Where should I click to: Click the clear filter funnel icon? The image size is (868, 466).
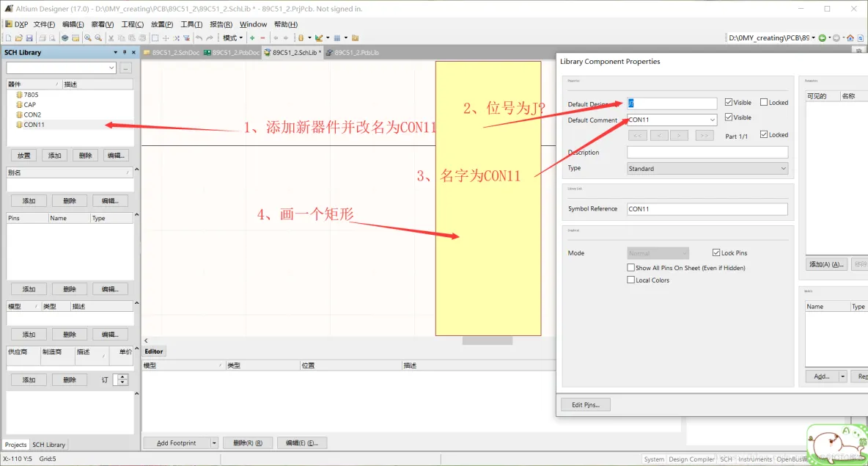pyautogui.click(x=186, y=38)
